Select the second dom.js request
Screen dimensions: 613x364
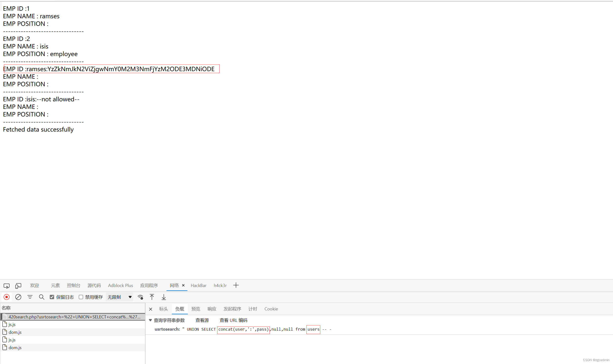[x=73, y=347]
